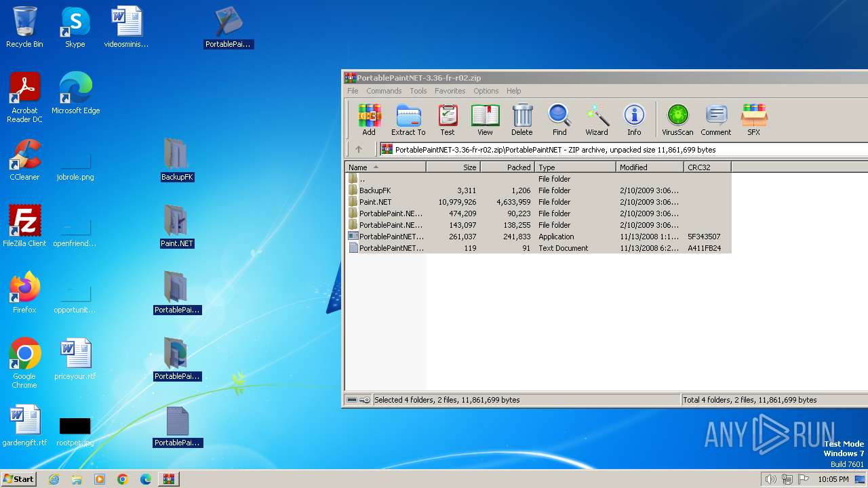868x488 pixels.
Task: Open the Tools menu
Action: [418, 91]
